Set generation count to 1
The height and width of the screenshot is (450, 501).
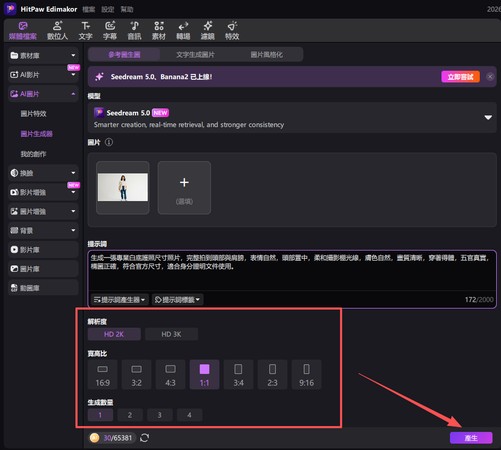pyautogui.click(x=100, y=415)
